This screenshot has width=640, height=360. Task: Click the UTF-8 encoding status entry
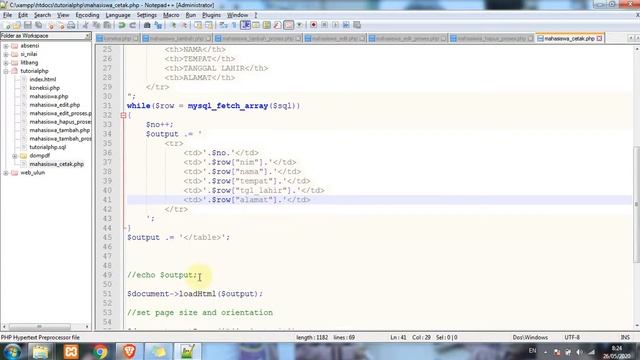click(x=572, y=338)
